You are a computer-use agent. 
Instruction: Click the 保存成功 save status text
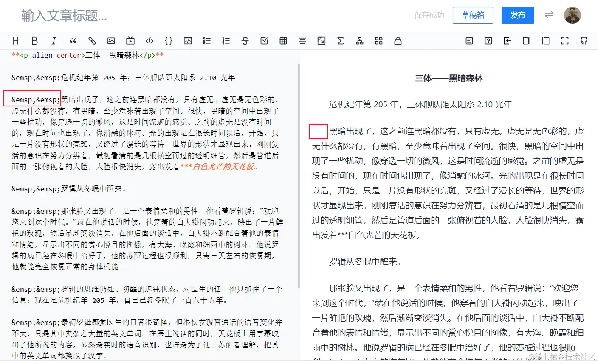coord(429,15)
